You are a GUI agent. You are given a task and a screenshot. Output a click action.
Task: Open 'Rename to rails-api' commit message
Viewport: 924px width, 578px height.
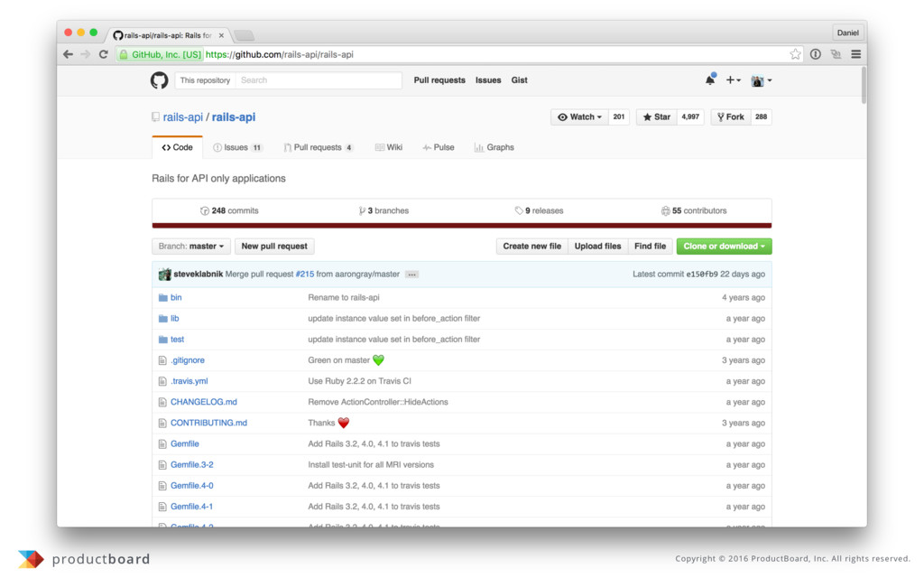pyautogui.click(x=344, y=297)
